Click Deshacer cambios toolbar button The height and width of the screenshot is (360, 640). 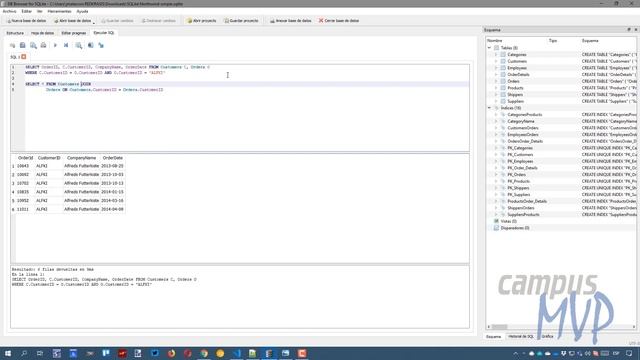(158, 20)
